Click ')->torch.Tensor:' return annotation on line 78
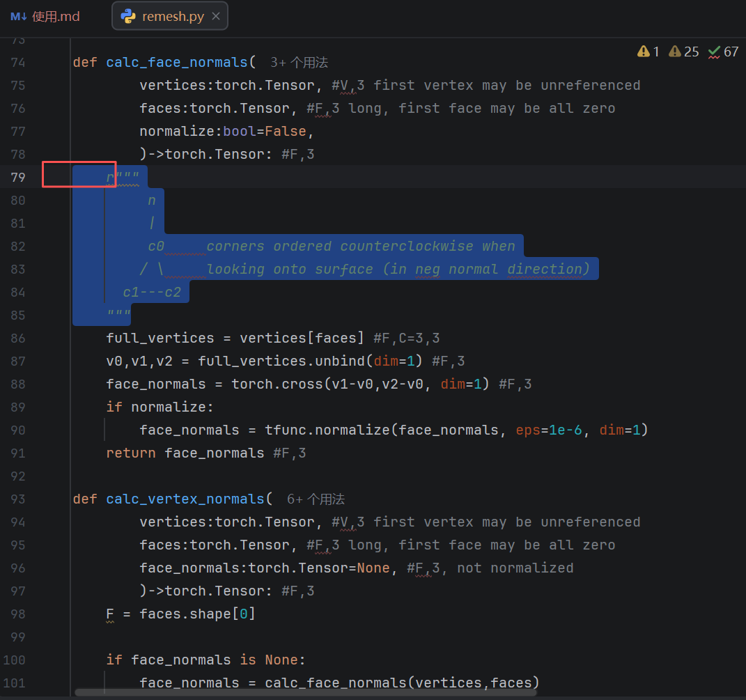This screenshot has width=746, height=700. point(205,155)
